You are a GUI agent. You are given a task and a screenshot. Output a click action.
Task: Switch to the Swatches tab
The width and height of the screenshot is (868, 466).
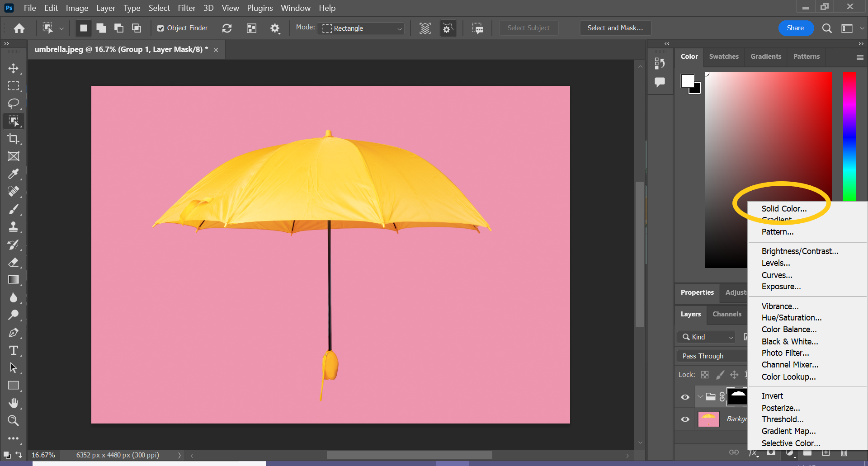tap(723, 56)
